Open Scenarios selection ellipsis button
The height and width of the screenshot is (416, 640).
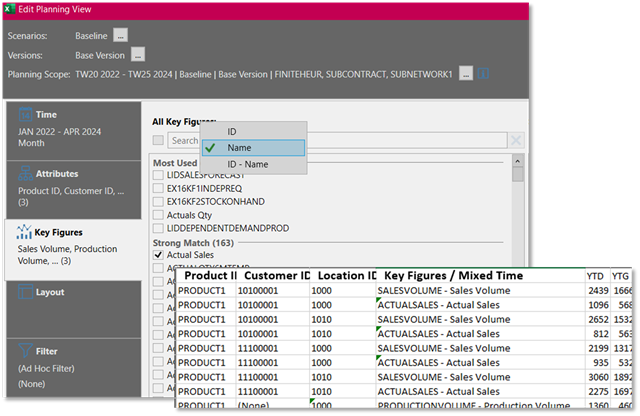pyautogui.click(x=120, y=35)
